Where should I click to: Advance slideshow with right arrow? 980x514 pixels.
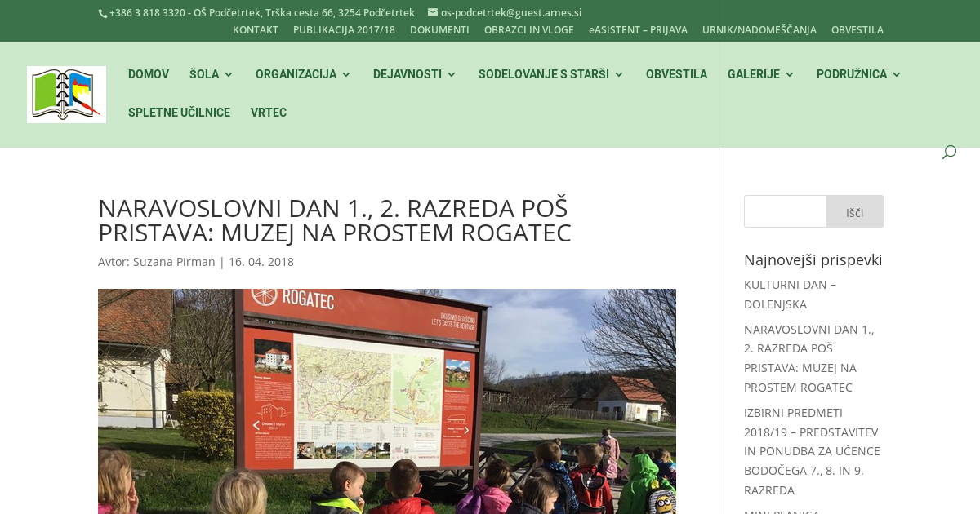click(x=466, y=430)
